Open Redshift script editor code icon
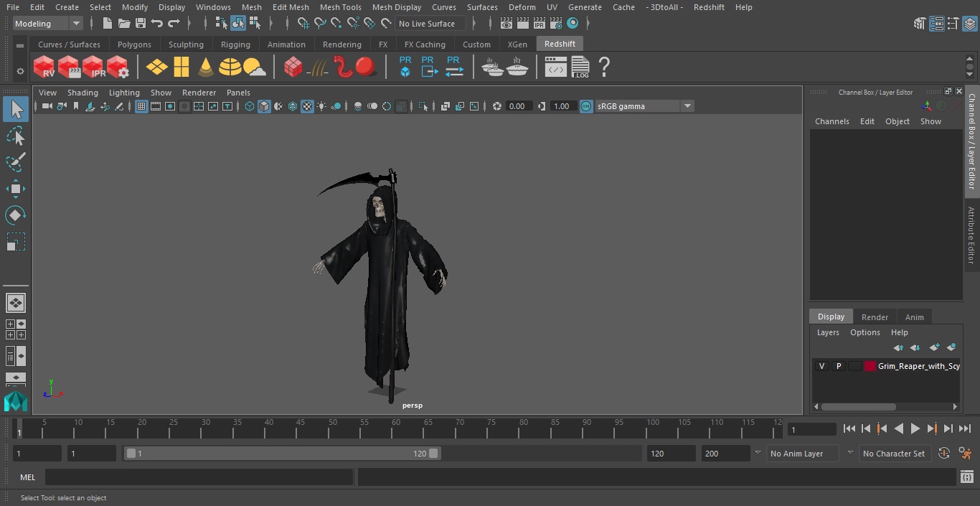This screenshot has width=980, height=506. pos(555,67)
